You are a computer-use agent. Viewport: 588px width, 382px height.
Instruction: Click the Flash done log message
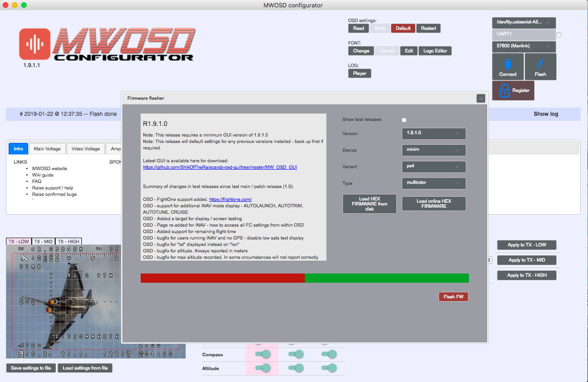[x=69, y=114]
